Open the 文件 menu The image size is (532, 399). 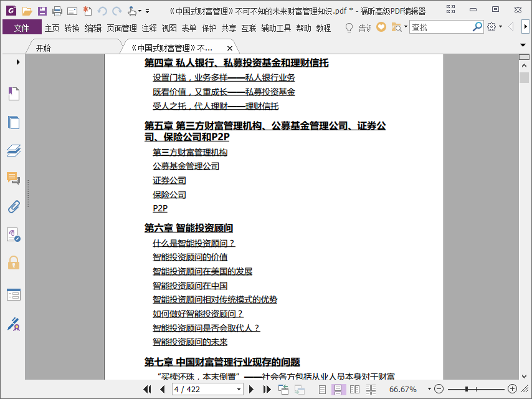(22, 28)
